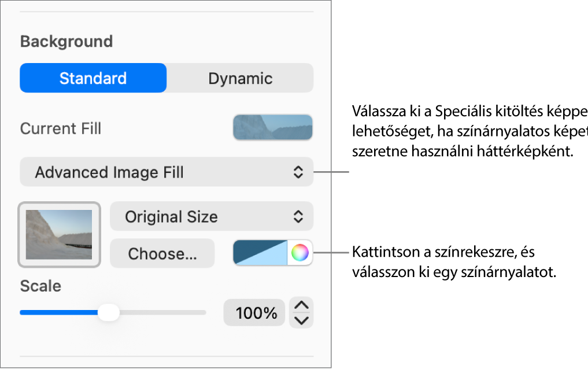
Task: Select the Standard background option
Action: pos(93,78)
